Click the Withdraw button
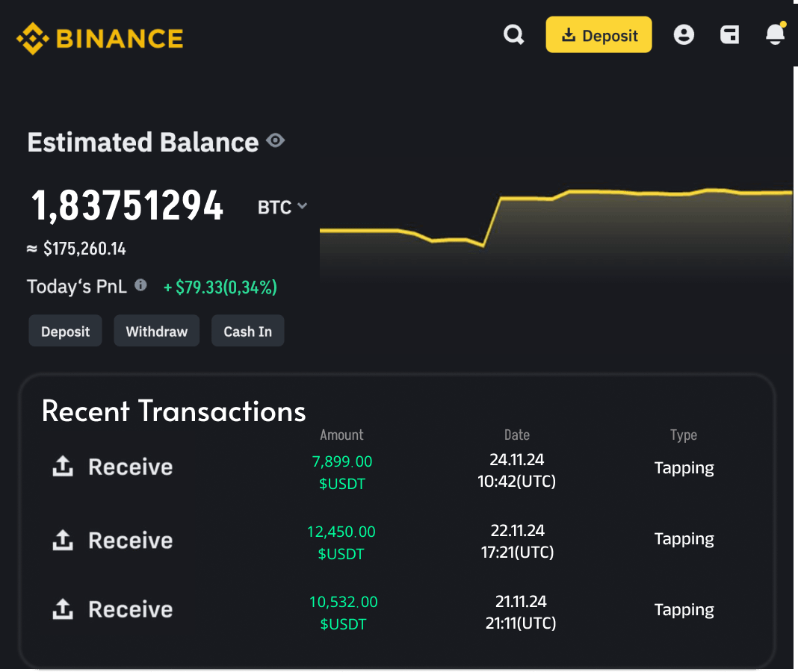The width and height of the screenshot is (798, 672). coord(157,332)
